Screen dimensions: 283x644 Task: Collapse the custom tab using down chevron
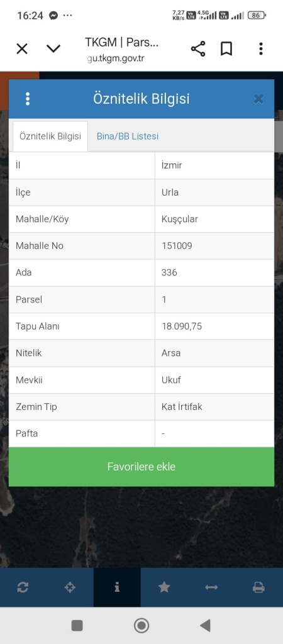pos(53,49)
